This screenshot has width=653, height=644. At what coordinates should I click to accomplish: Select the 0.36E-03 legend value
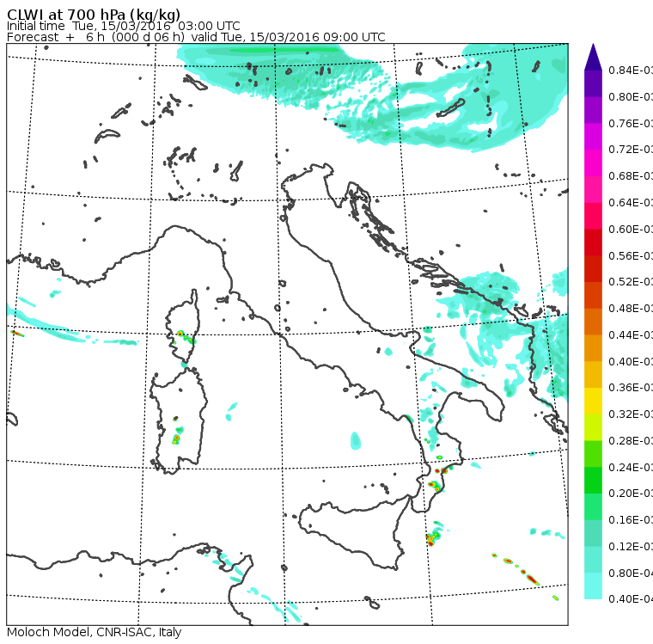(x=631, y=388)
